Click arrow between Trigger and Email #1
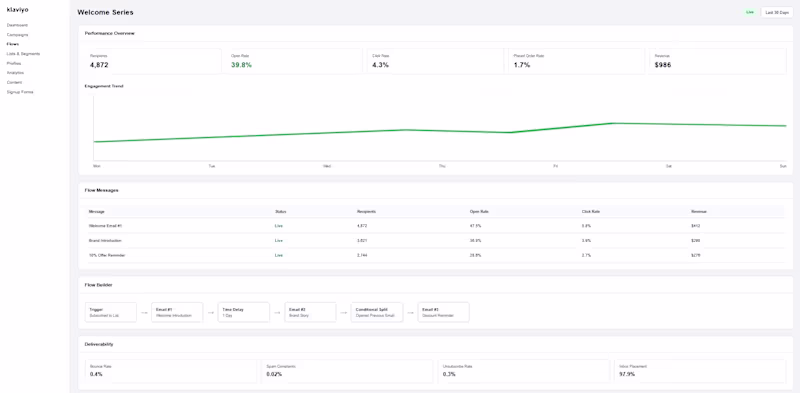The height and width of the screenshot is (393, 800). point(144,312)
